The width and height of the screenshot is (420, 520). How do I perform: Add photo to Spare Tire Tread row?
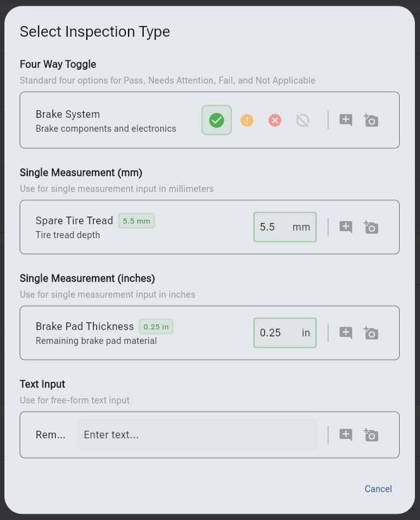coord(371,227)
